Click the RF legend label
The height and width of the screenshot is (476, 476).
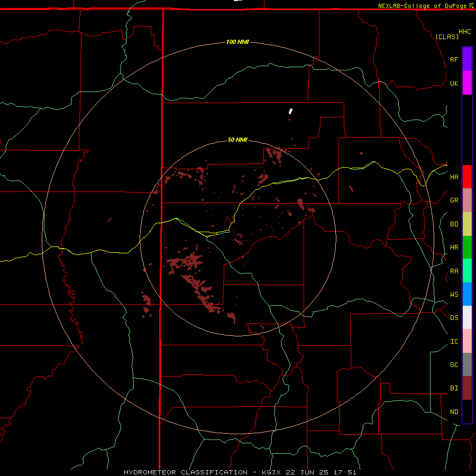pyautogui.click(x=454, y=59)
